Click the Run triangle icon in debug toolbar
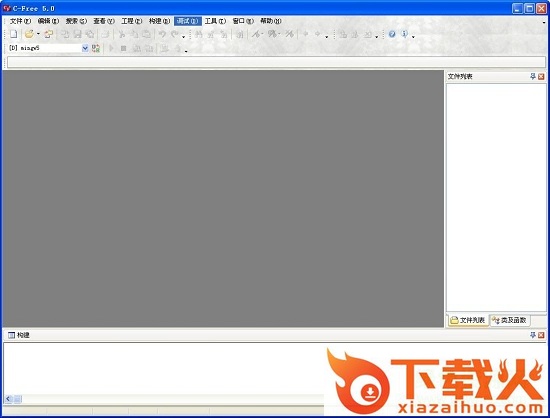The width and height of the screenshot is (550, 418). (x=112, y=48)
